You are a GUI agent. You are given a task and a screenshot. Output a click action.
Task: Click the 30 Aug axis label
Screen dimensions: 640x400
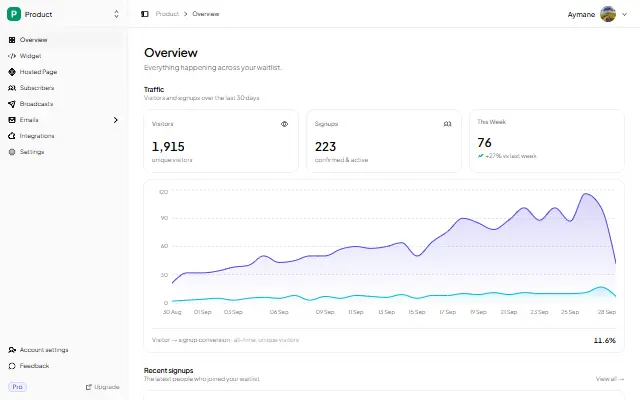click(x=172, y=312)
